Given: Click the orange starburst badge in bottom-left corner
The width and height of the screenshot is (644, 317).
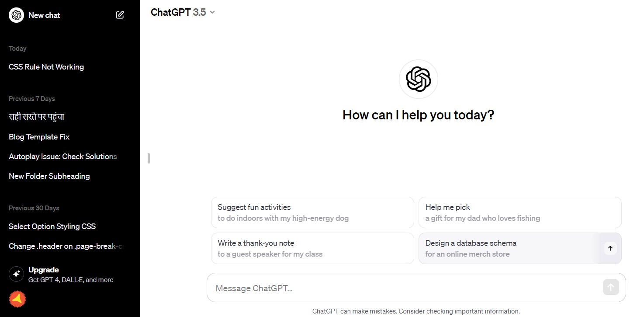Looking at the screenshot, I should tap(17, 299).
